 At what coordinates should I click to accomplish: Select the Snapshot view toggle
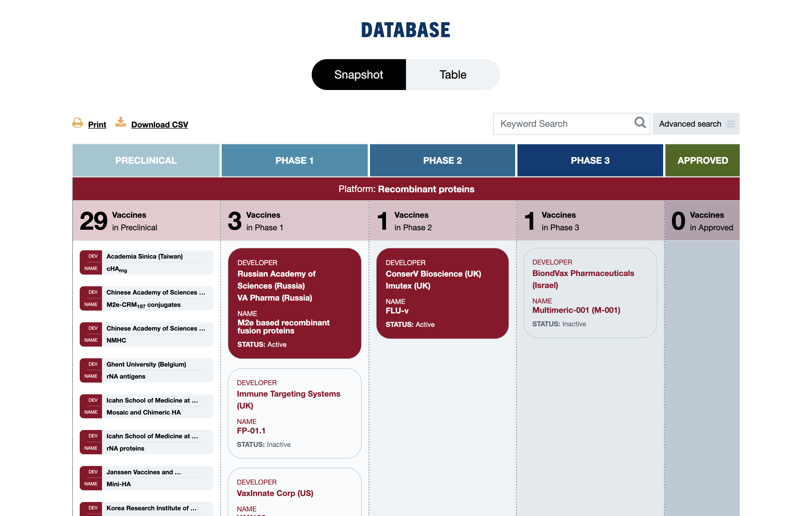pyautogui.click(x=359, y=75)
